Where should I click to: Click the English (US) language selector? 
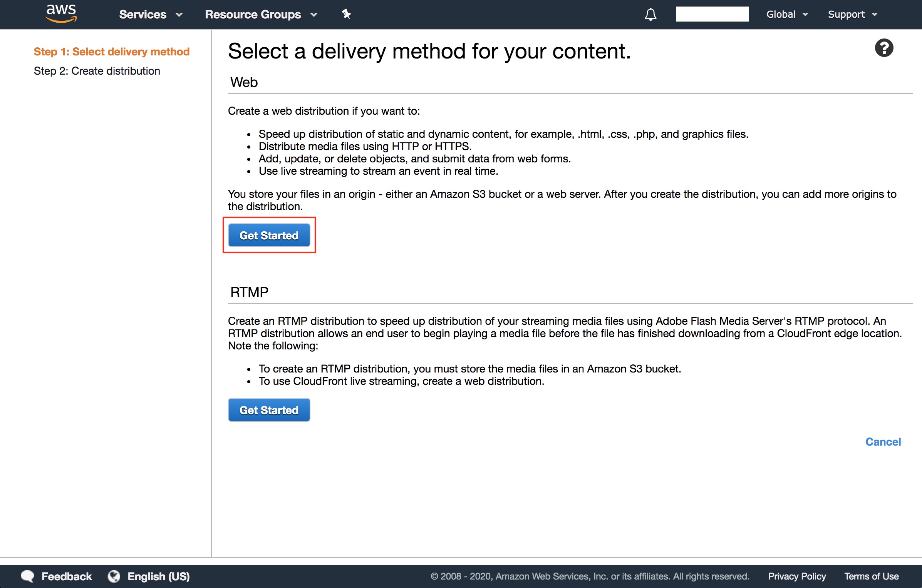coord(158,576)
